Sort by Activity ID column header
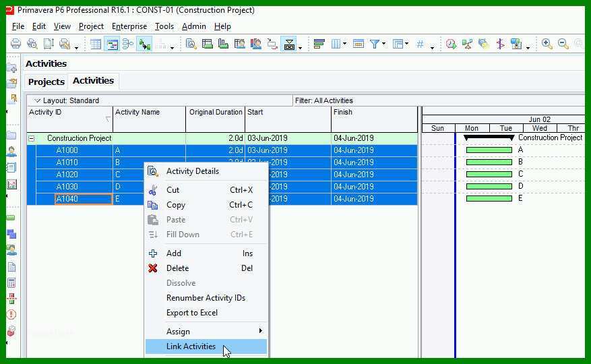The image size is (591, 364). [x=69, y=119]
